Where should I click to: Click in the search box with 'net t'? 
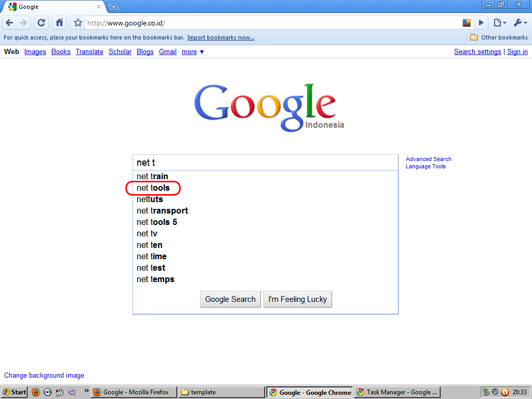(x=265, y=163)
